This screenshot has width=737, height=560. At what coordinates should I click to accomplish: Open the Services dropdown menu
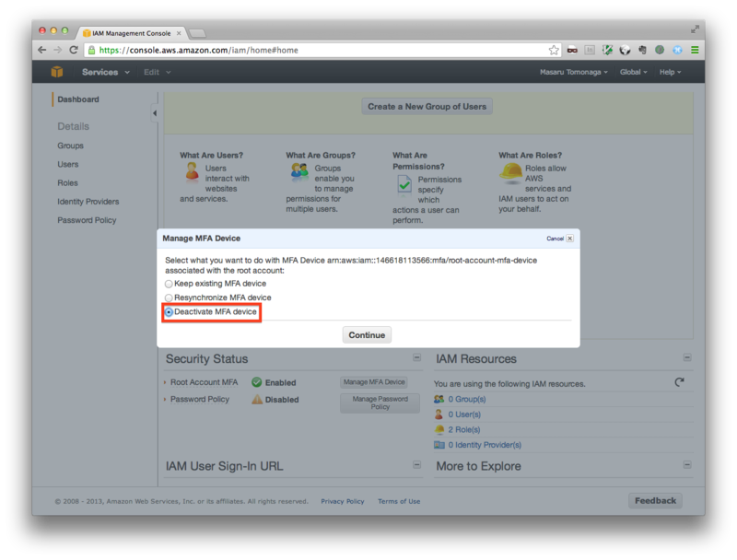[x=106, y=72]
